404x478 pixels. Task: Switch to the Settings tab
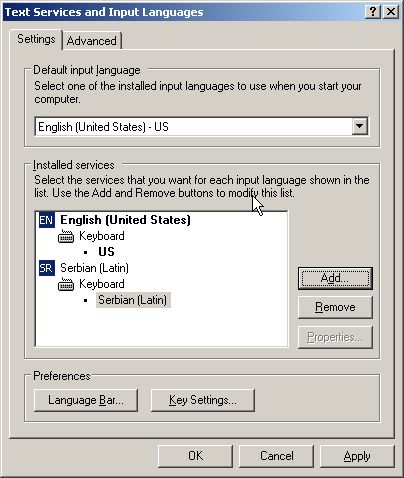click(36, 39)
